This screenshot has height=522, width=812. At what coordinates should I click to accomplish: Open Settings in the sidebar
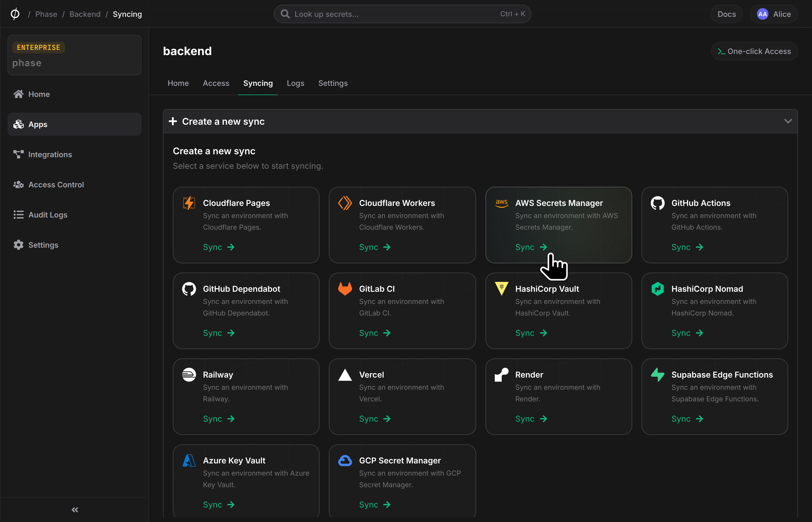click(74, 245)
